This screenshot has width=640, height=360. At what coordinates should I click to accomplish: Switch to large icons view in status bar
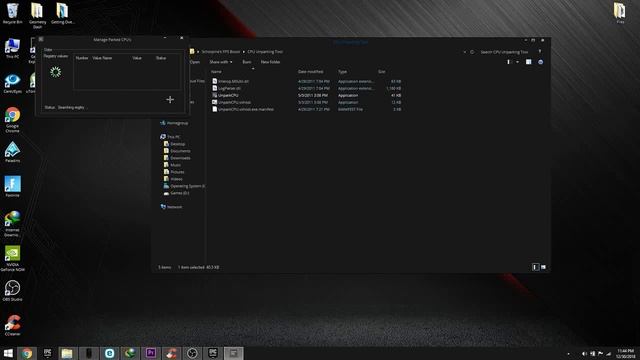(x=543, y=267)
